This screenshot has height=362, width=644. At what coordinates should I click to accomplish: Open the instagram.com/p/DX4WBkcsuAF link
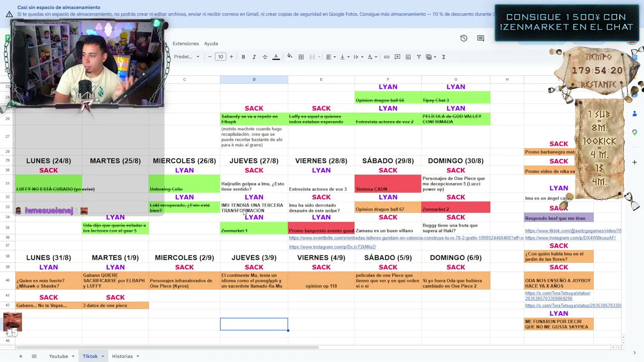point(571,238)
